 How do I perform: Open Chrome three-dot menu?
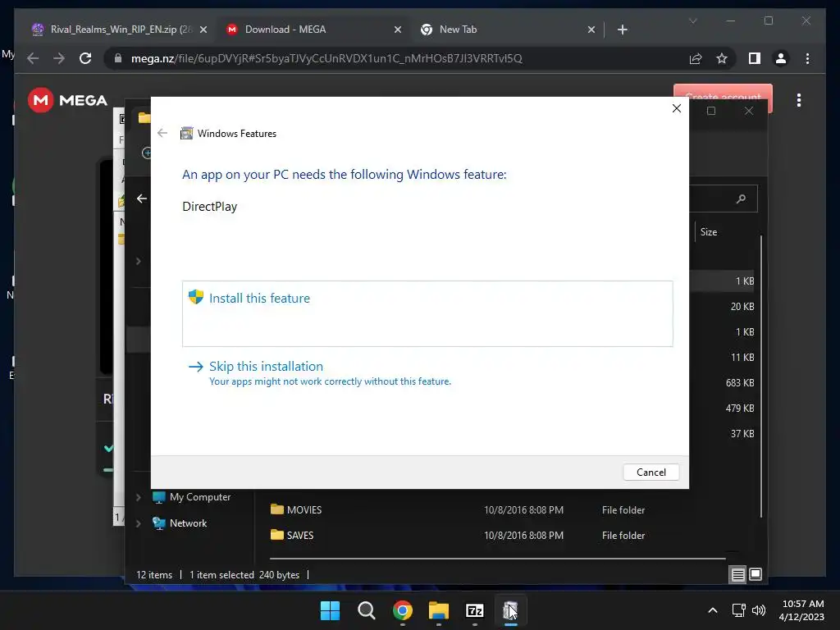pyautogui.click(x=807, y=58)
